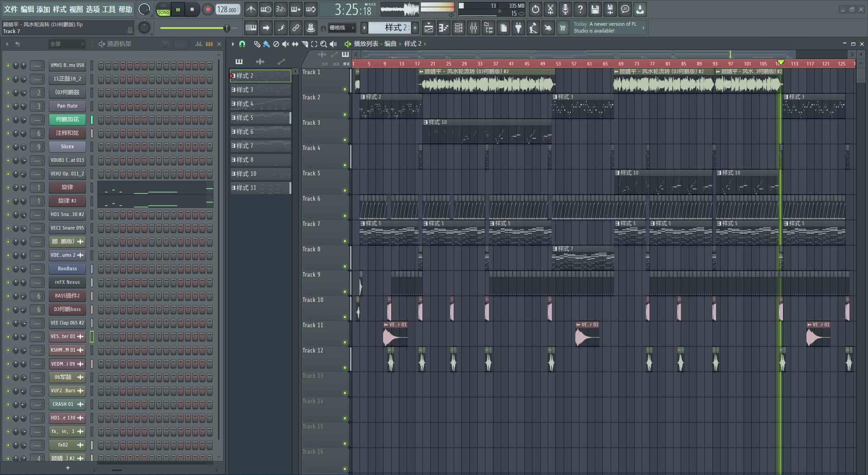This screenshot has height=475, width=868.
Task: Click the save project floppy icon
Action: tap(595, 9)
